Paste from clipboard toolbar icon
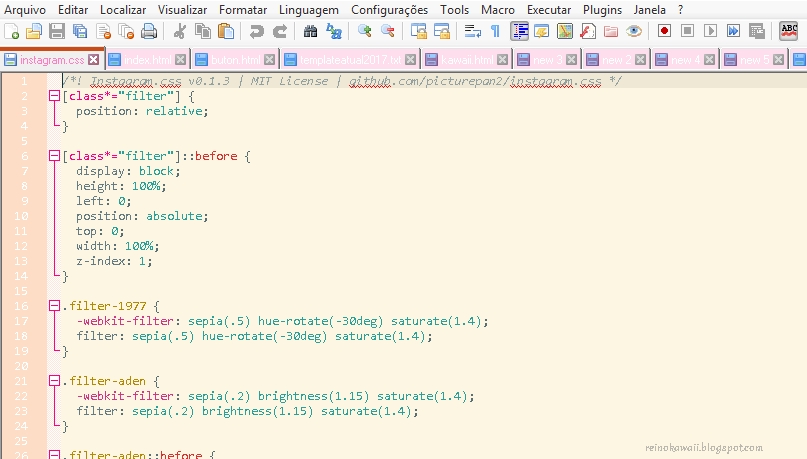This screenshot has height=459, width=807. [226, 31]
